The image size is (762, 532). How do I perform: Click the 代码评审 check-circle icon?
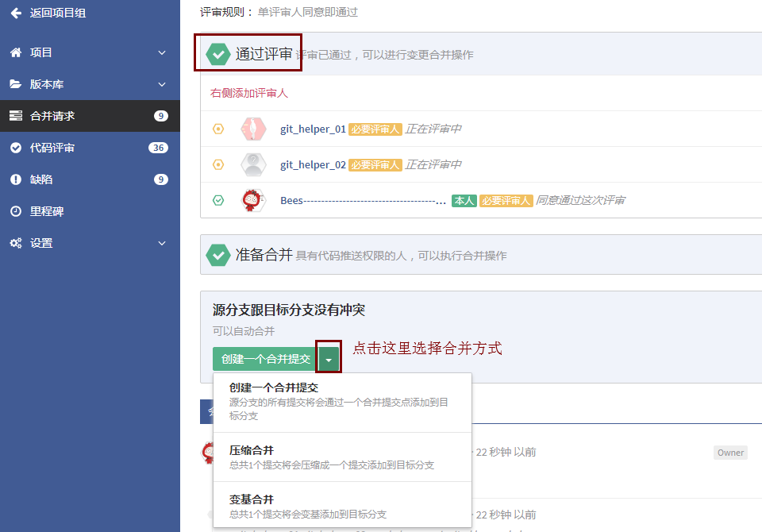16,148
